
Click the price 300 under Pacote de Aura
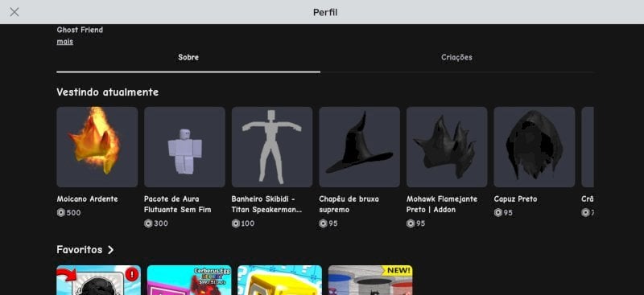click(x=161, y=223)
